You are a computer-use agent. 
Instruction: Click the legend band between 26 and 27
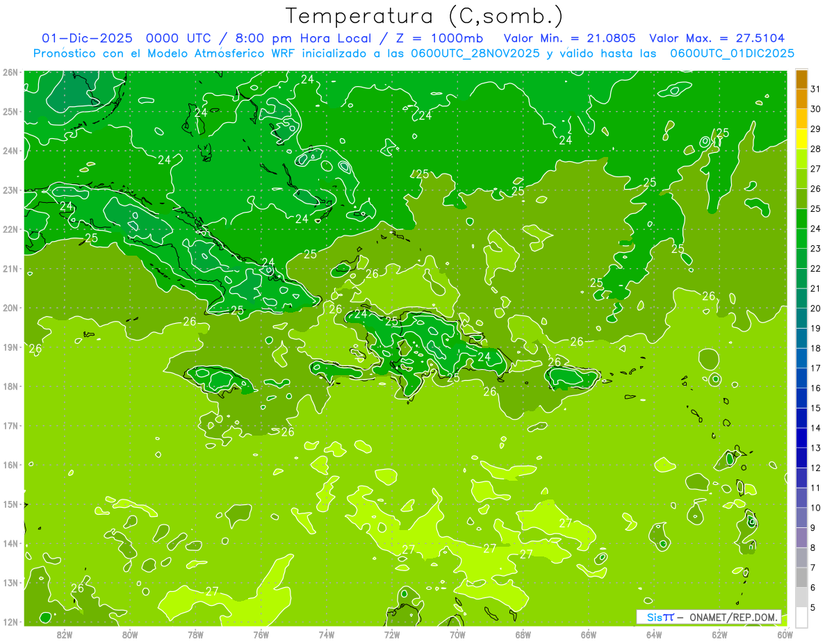[801, 179]
